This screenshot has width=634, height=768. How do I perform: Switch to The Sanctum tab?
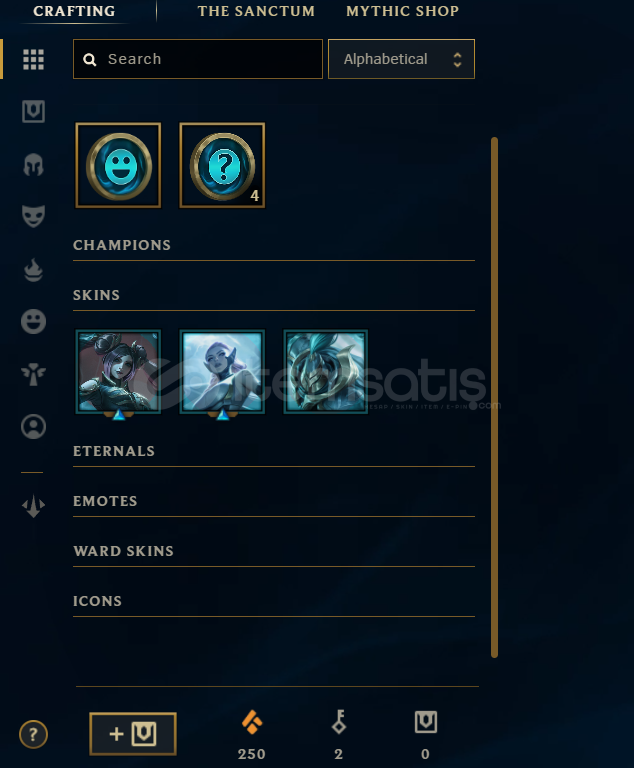click(x=256, y=11)
